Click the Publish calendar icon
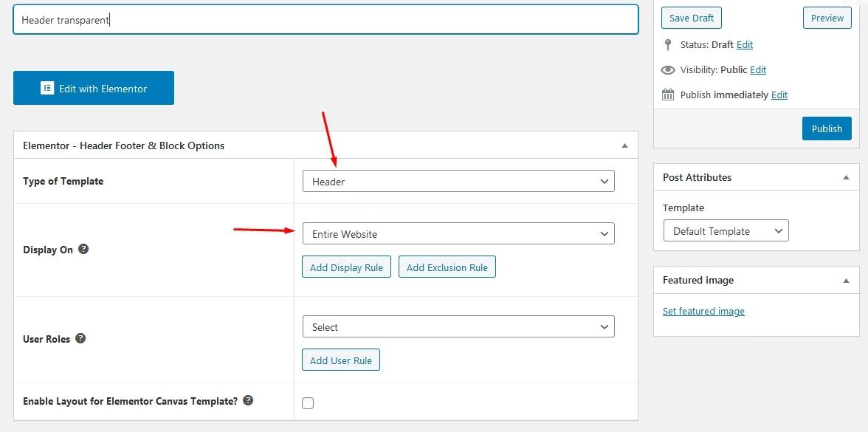This screenshot has width=868, height=432. click(x=668, y=95)
